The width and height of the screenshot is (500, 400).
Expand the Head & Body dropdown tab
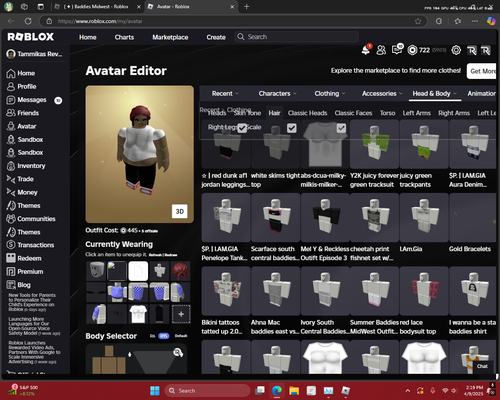click(435, 94)
